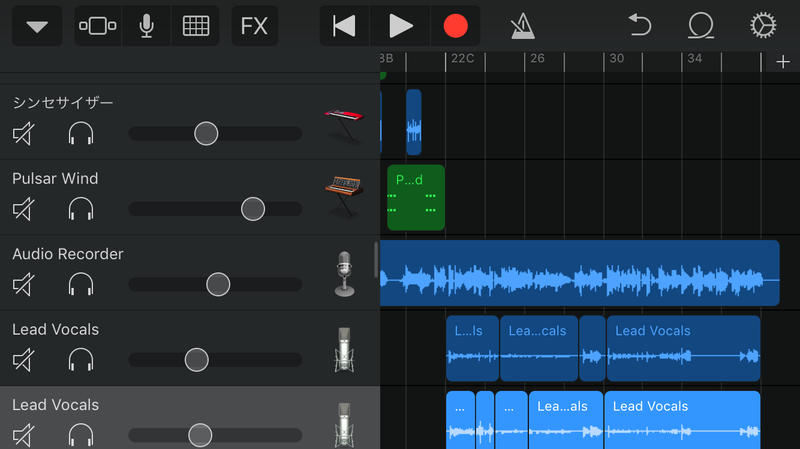The width and height of the screenshot is (800, 449).
Task: Open the FX panel
Action: pos(255,26)
